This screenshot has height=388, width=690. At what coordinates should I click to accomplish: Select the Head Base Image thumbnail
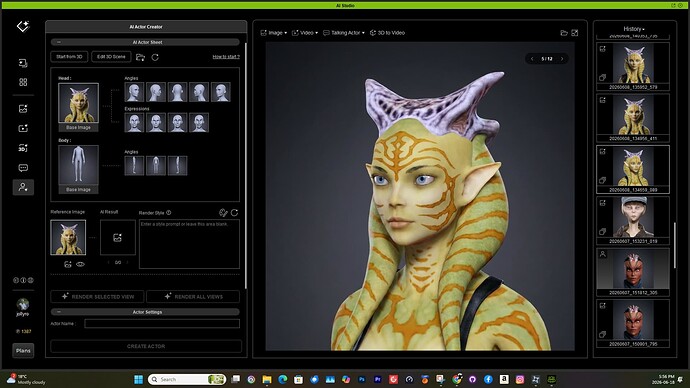tap(78, 103)
